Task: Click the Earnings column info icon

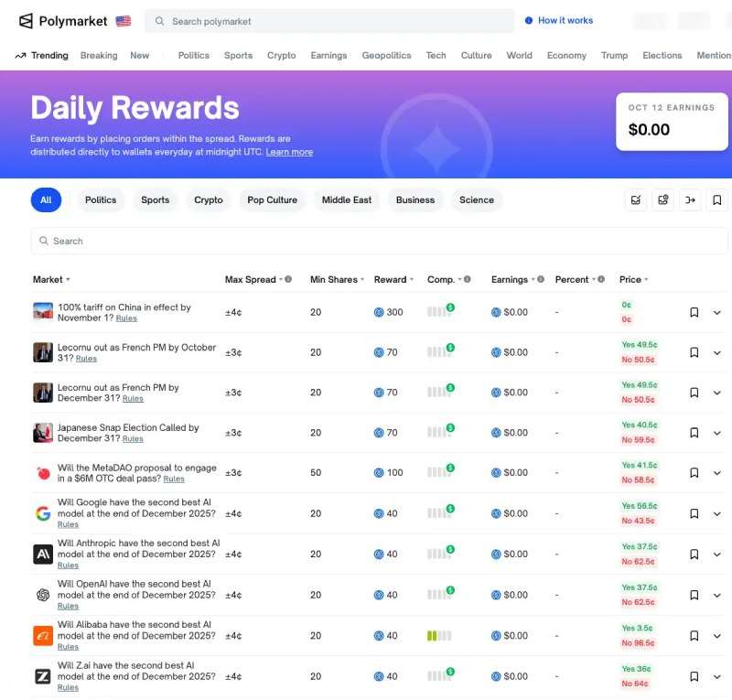Action: coord(541,279)
